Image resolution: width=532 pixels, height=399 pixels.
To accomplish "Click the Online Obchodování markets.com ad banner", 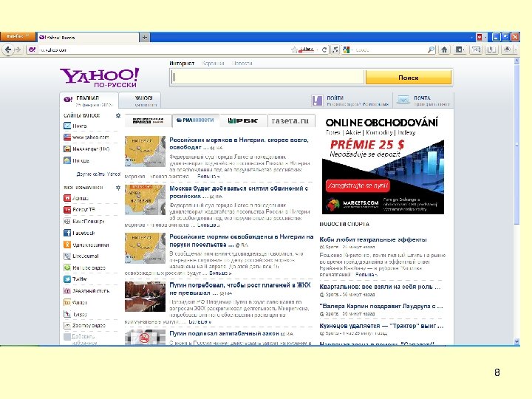I will point(383,166).
